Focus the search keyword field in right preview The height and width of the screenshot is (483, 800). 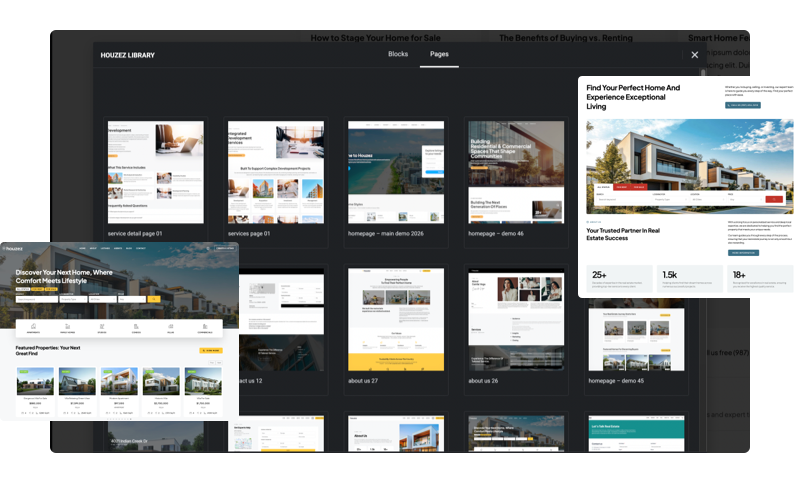pyautogui.click(x=623, y=199)
